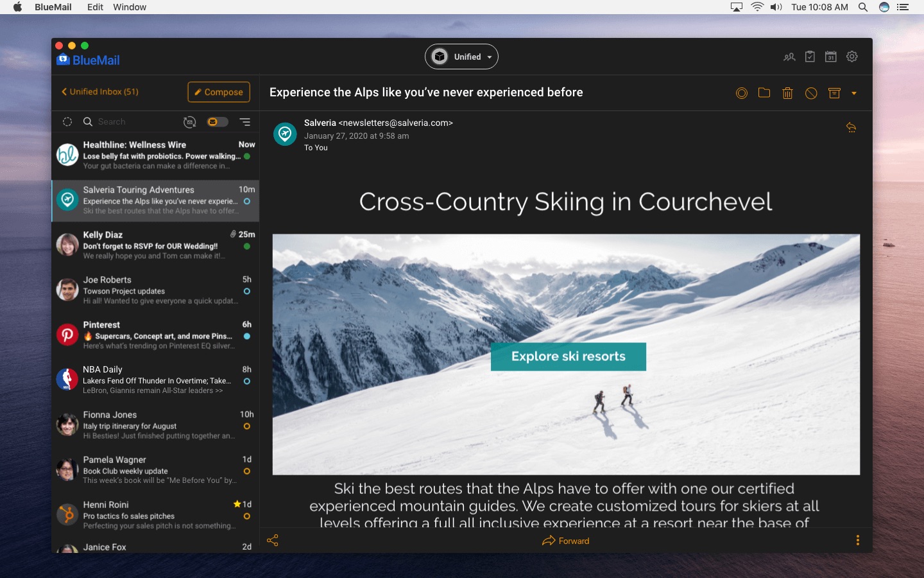This screenshot has height=578, width=924.
Task: Click the star on Henni Roini email
Action: click(x=237, y=504)
